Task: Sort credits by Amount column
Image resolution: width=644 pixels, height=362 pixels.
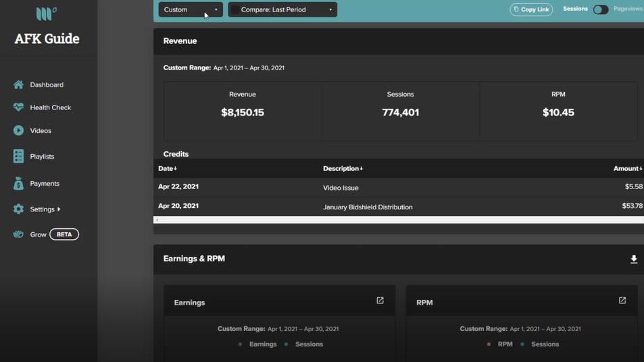Action: (628, 168)
